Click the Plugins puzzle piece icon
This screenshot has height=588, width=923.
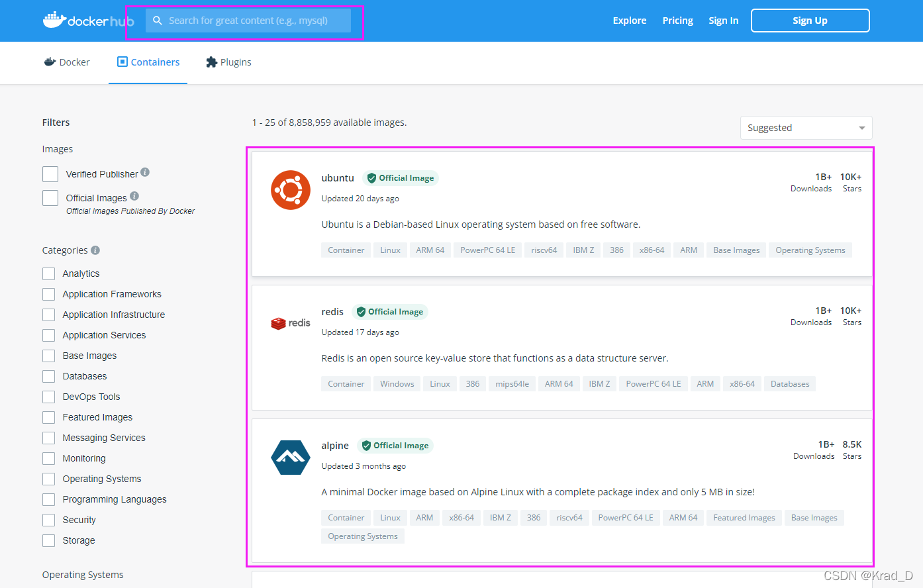(211, 62)
